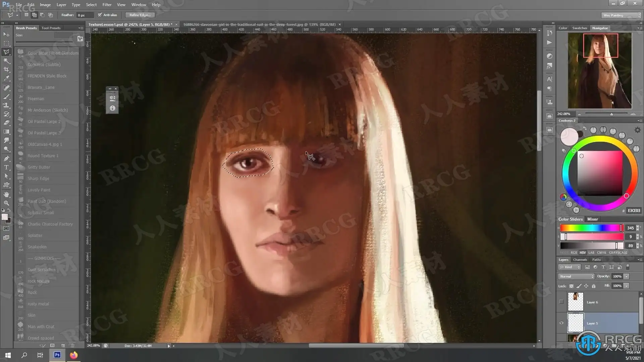644x362 pixels.
Task: Select the Dodge tool
Action: 6,149
